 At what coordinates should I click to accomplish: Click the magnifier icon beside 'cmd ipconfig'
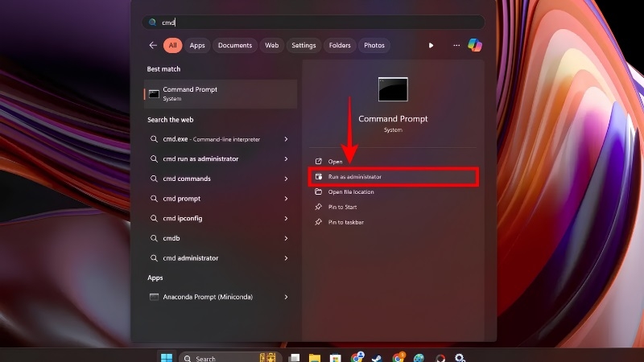click(154, 218)
